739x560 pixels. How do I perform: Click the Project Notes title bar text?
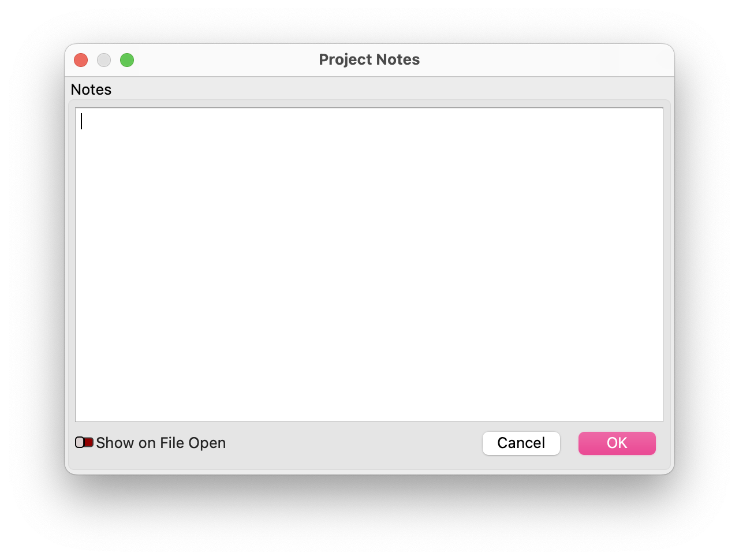tap(369, 59)
